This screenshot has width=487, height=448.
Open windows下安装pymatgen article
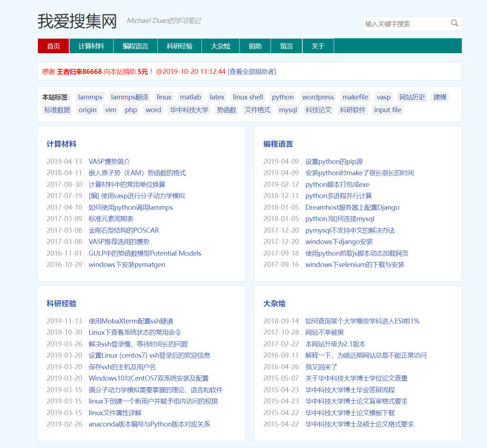pyautogui.click(x=127, y=265)
